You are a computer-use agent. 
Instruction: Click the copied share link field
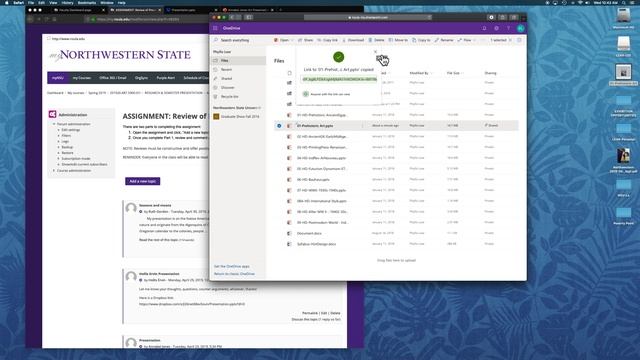coord(339,79)
